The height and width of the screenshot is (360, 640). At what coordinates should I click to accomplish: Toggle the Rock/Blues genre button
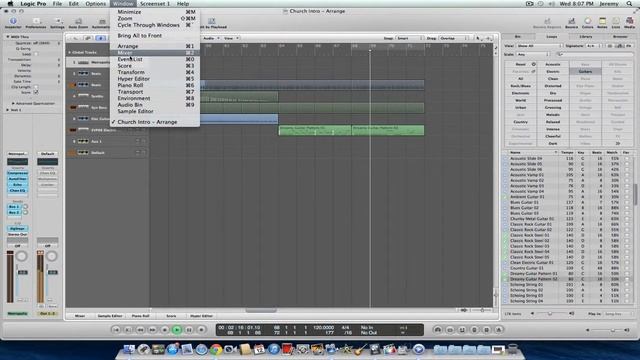[520, 86]
